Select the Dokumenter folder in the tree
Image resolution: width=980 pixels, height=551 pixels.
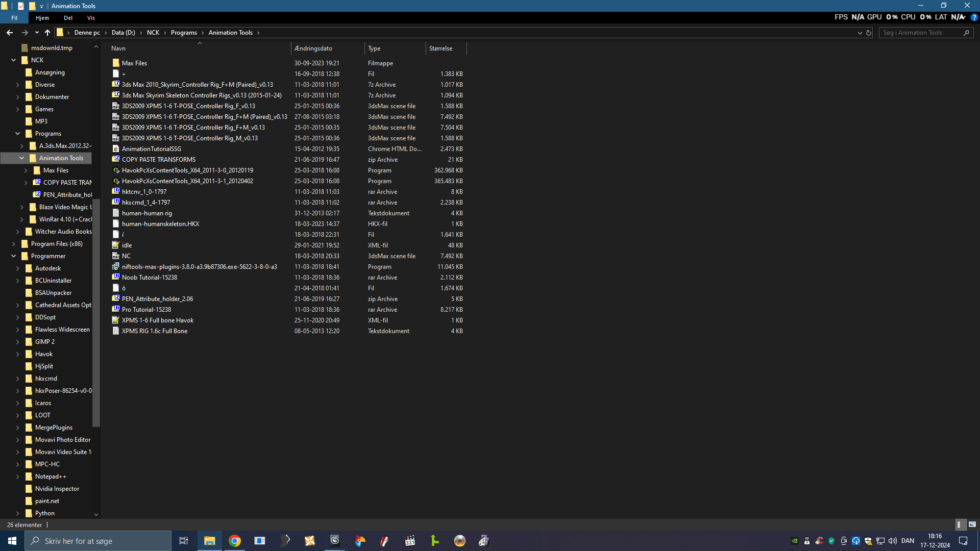pyautogui.click(x=52, y=97)
